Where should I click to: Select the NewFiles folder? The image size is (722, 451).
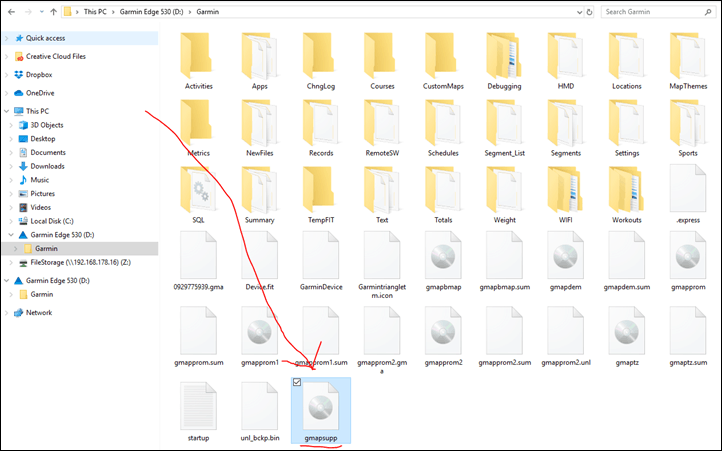(x=260, y=128)
